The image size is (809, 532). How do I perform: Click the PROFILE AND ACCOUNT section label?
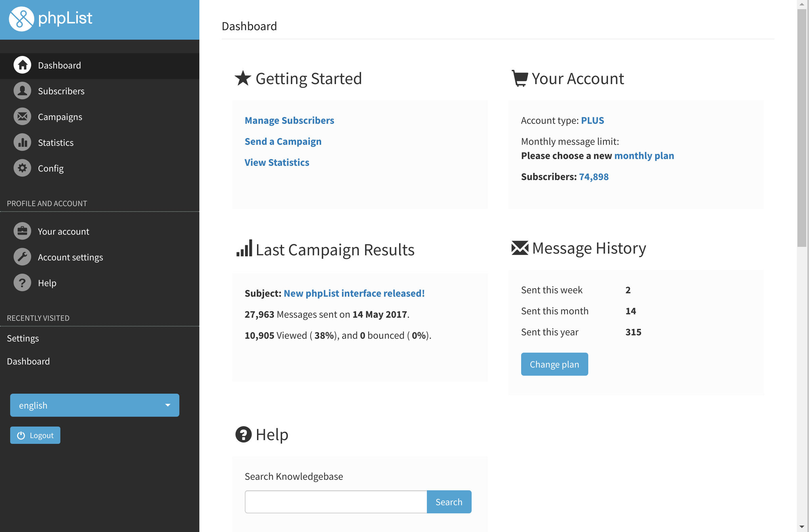pyautogui.click(x=47, y=203)
